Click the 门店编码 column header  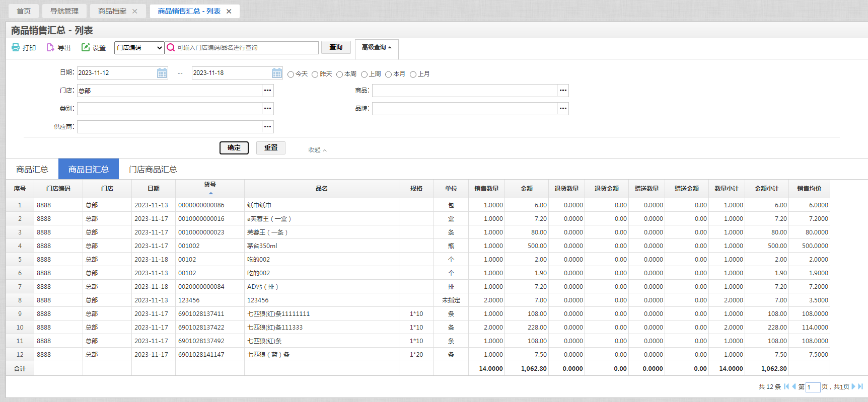pos(58,189)
